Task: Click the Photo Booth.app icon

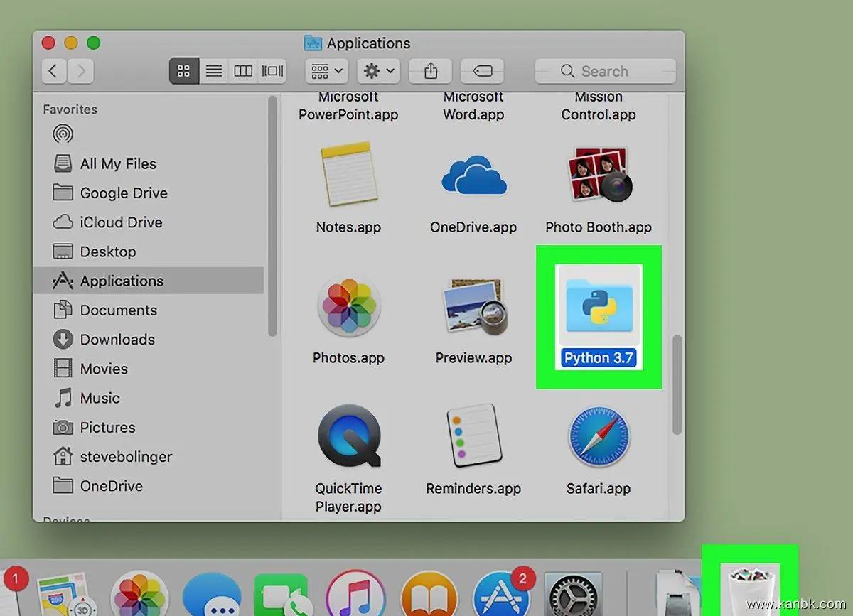Action: (599, 174)
